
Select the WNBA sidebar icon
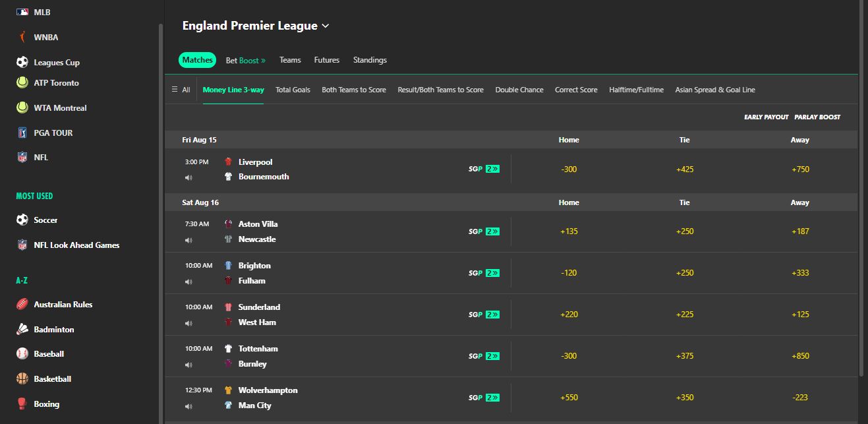click(x=21, y=37)
